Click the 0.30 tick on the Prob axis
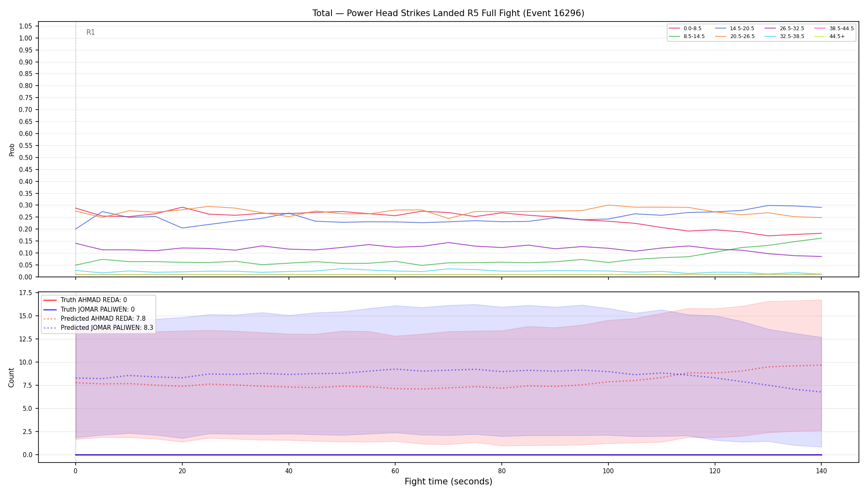Viewport: 868px width, 496px height. pyautogui.click(x=25, y=205)
